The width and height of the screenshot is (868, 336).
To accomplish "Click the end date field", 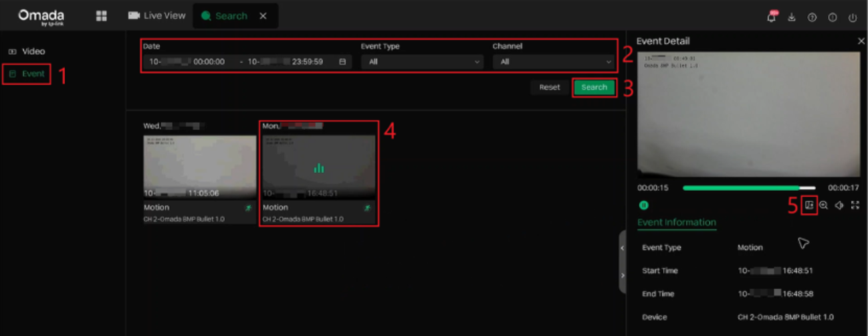I will tap(286, 62).
